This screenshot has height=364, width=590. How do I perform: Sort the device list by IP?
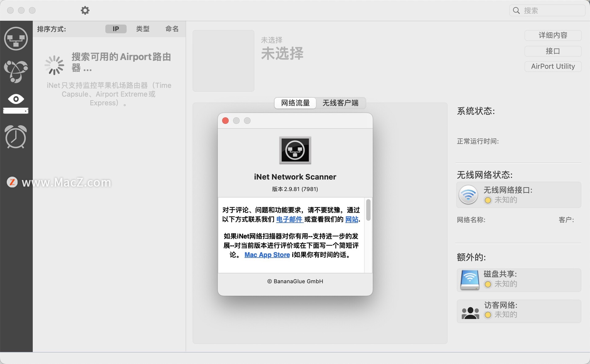[x=116, y=29]
